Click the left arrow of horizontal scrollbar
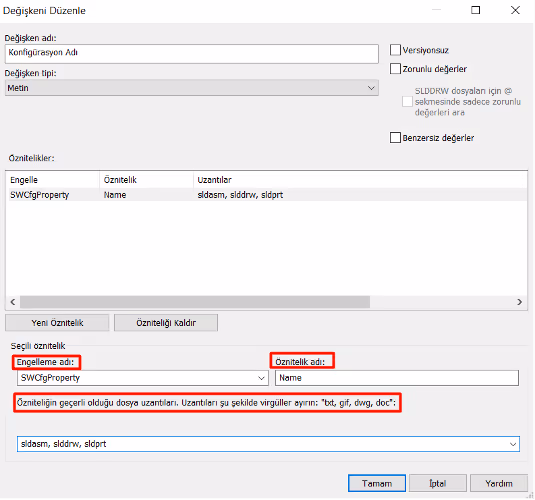The image size is (535, 500). pos(13,302)
